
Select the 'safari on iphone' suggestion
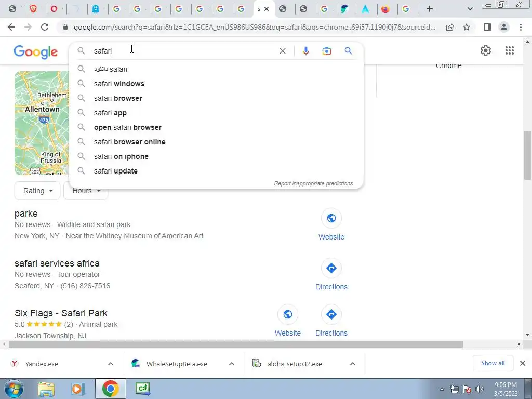(216, 157)
